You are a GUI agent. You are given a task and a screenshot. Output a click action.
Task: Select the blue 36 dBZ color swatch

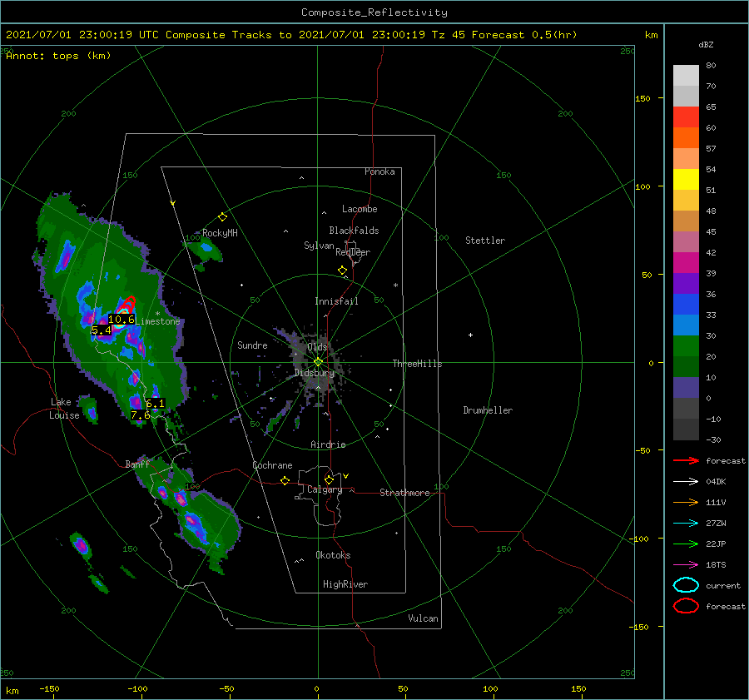(x=686, y=304)
